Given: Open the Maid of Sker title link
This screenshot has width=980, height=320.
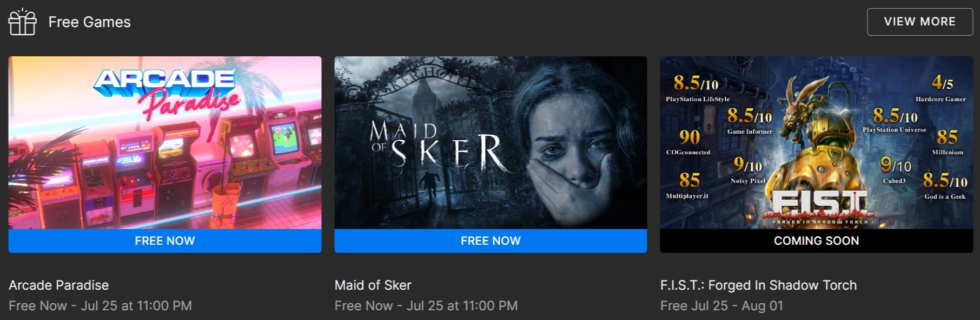Looking at the screenshot, I should click(373, 285).
